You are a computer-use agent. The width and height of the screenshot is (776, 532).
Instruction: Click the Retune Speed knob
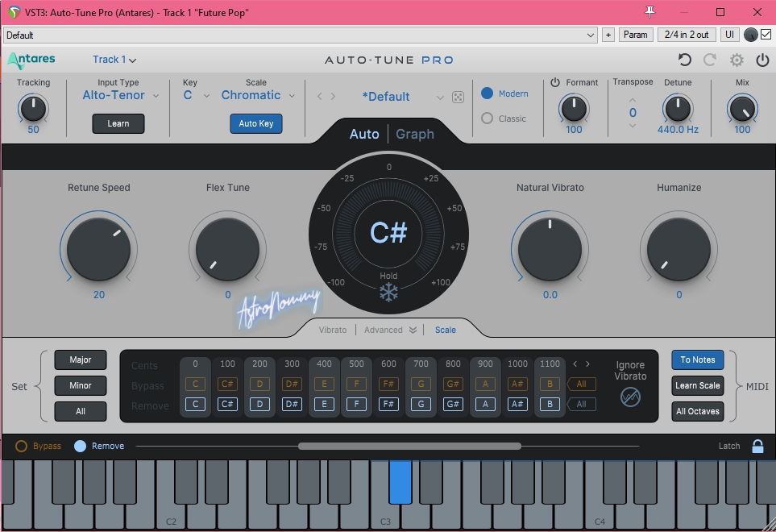[99, 248]
